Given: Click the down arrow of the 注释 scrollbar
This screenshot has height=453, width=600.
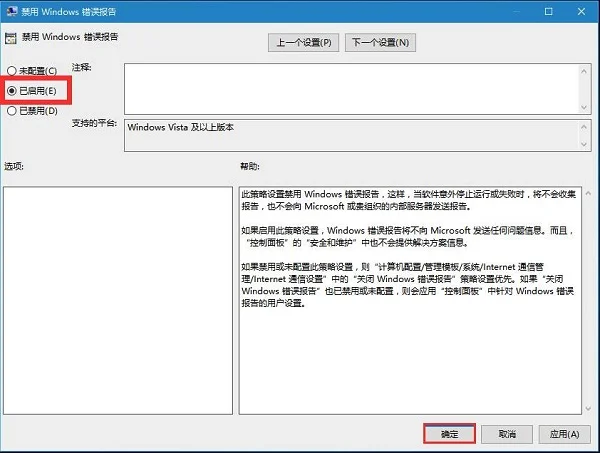Looking at the screenshot, I should click(584, 107).
